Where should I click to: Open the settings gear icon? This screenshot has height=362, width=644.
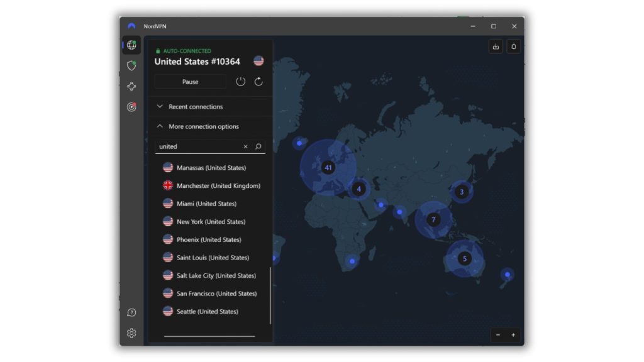click(131, 333)
